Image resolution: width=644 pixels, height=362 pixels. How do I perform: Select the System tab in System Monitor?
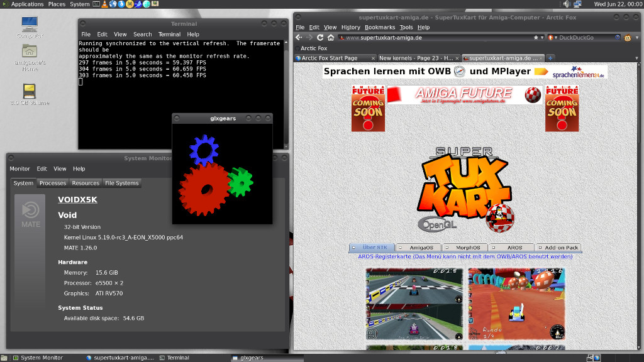[x=23, y=183]
